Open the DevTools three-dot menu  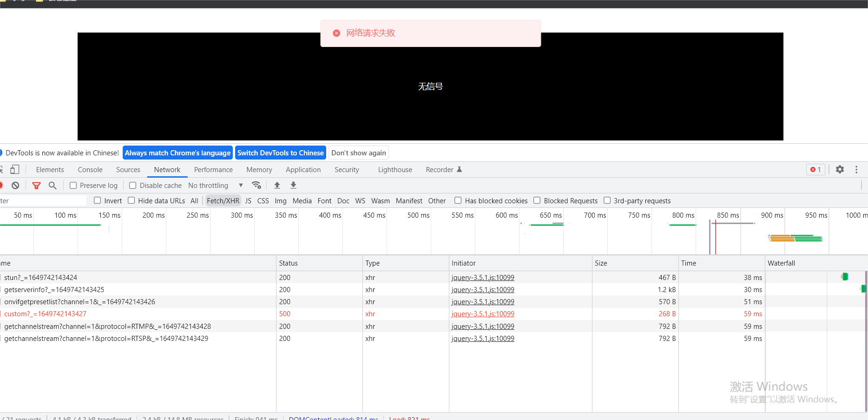[x=856, y=169]
